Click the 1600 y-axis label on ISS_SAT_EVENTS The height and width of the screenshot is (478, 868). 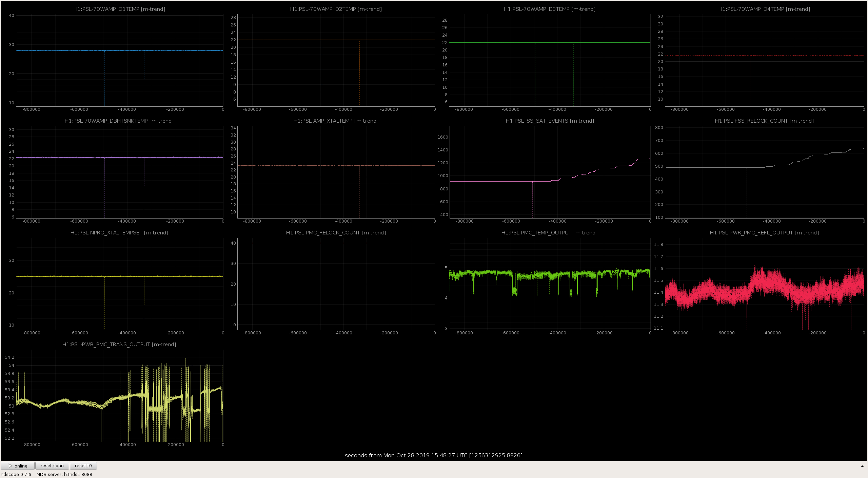point(443,137)
